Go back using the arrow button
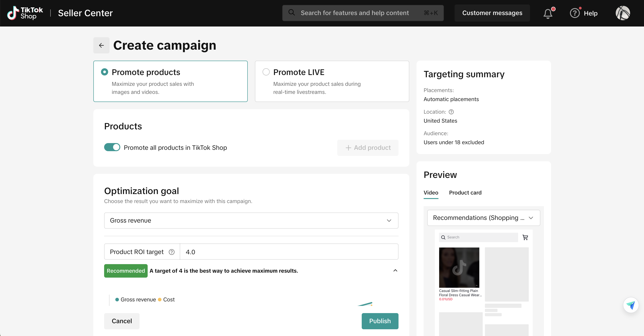The height and width of the screenshot is (336, 644). [x=101, y=45]
